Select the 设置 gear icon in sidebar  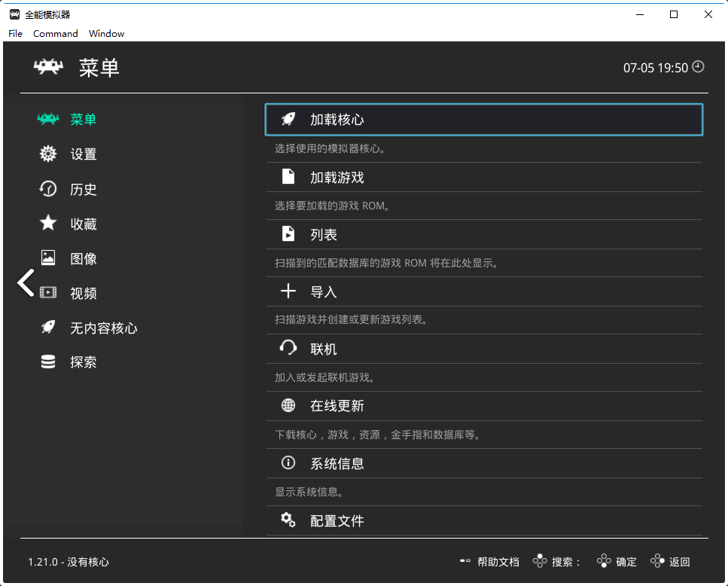click(x=47, y=154)
